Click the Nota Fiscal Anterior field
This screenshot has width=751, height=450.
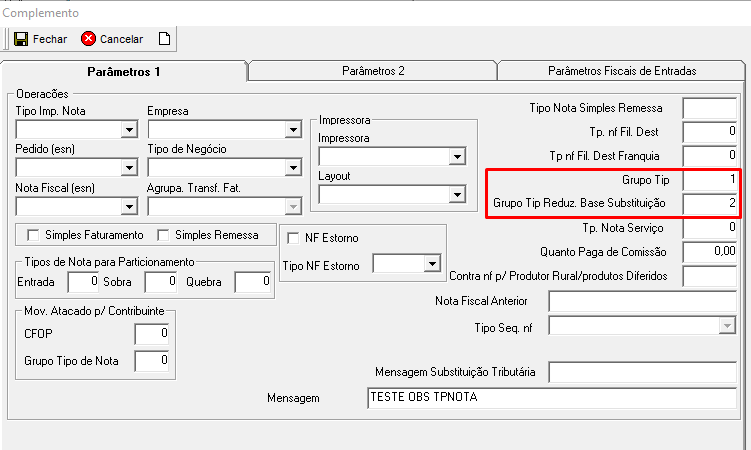[642, 301]
